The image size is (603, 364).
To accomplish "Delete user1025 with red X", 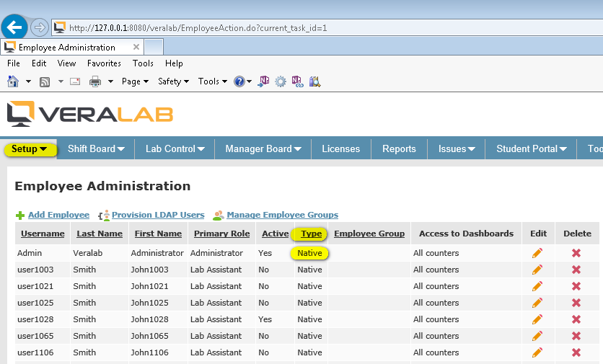I will 576,303.
